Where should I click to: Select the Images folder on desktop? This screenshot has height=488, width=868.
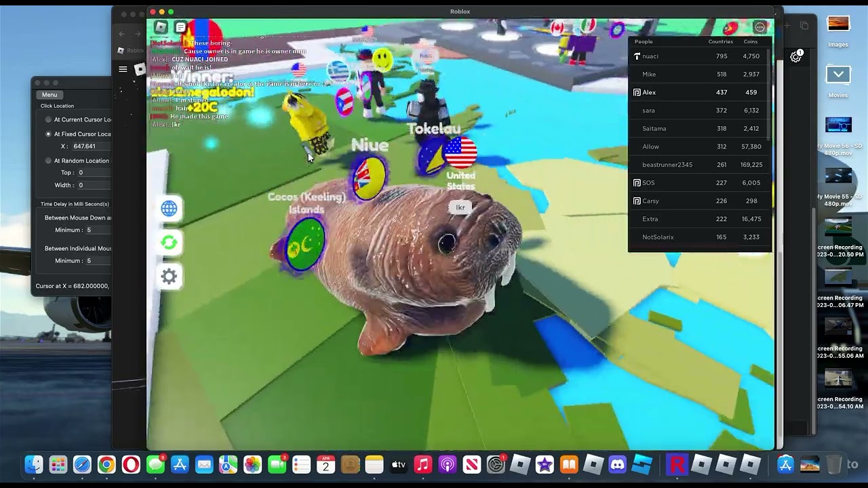[838, 31]
